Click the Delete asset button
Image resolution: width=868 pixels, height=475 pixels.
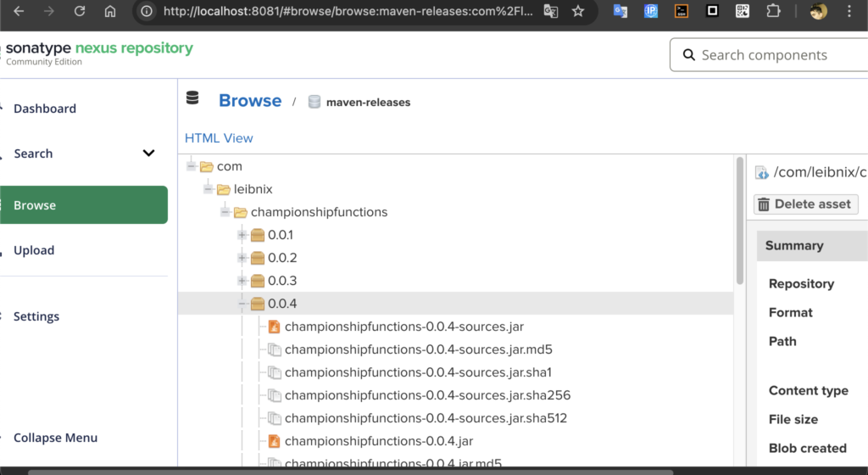click(805, 204)
